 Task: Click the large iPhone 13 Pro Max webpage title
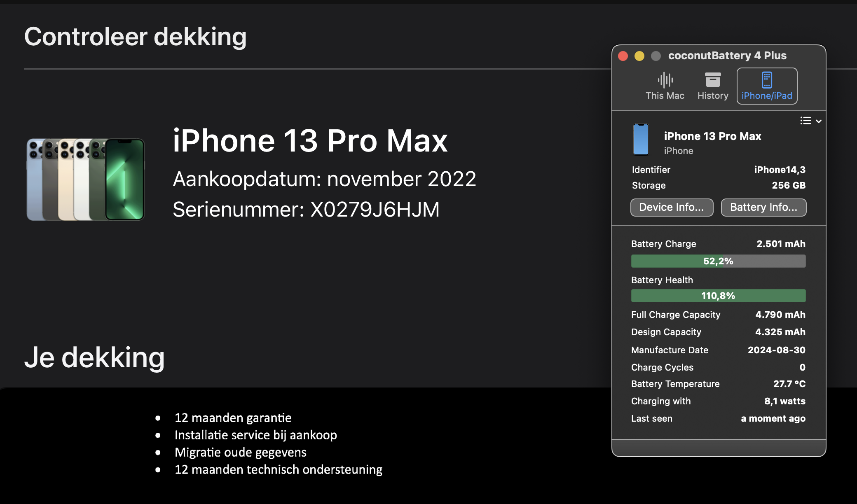pyautogui.click(x=310, y=140)
